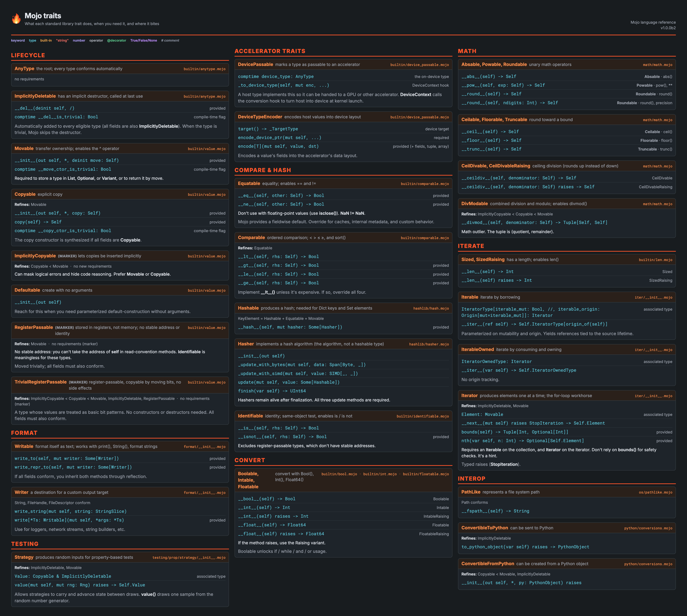Click the Mojo flame logo icon

pos(16,19)
